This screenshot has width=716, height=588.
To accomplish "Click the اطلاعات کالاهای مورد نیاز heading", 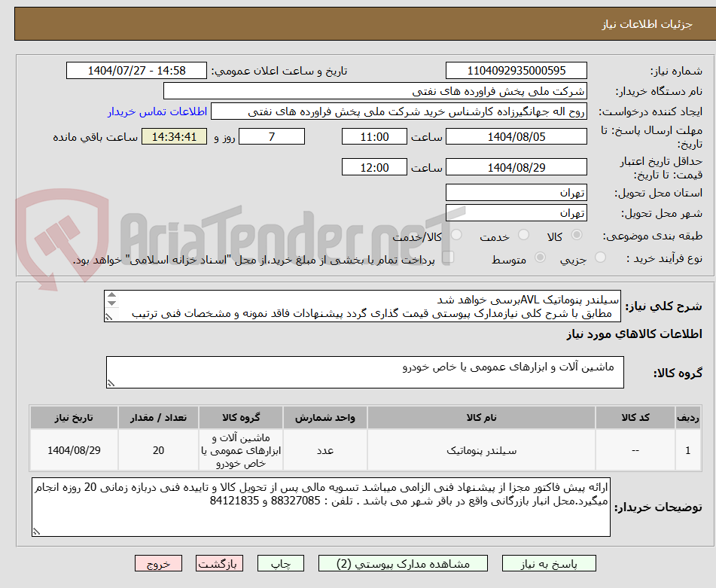I will coord(634,334).
